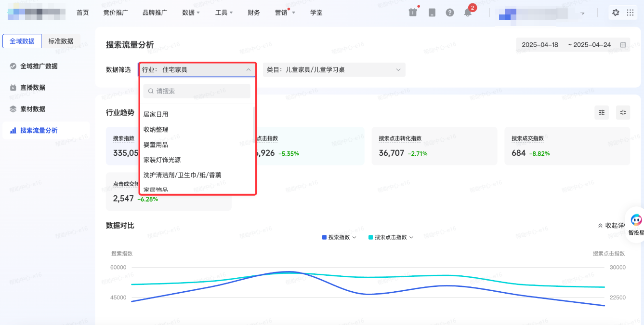Open the 智投星 assistant robot icon
The width and height of the screenshot is (644, 325).
[x=636, y=220]
